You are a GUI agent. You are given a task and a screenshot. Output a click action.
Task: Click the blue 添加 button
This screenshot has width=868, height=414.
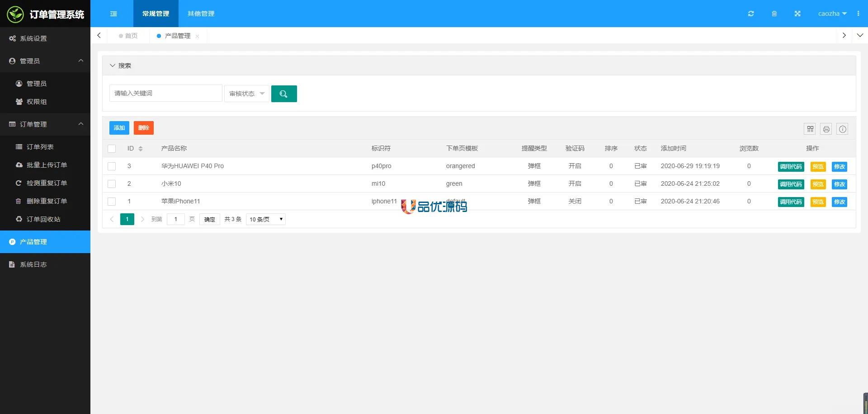pos(119,128)
